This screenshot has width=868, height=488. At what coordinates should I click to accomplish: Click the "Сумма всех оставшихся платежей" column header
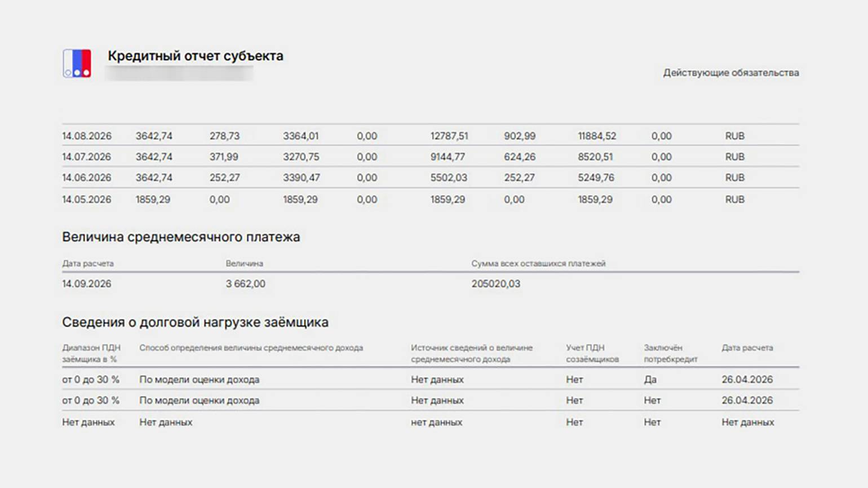(x=538, y=263)
